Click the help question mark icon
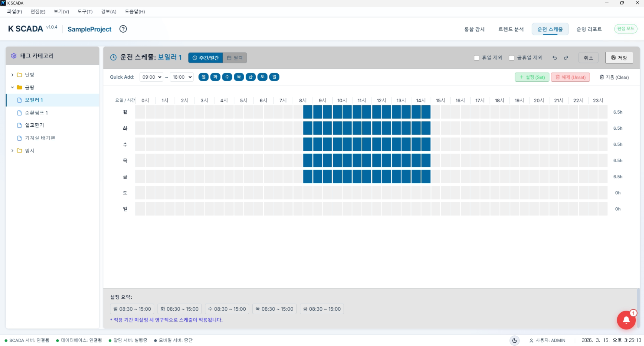The image size is (644, 346). (123, 29)
